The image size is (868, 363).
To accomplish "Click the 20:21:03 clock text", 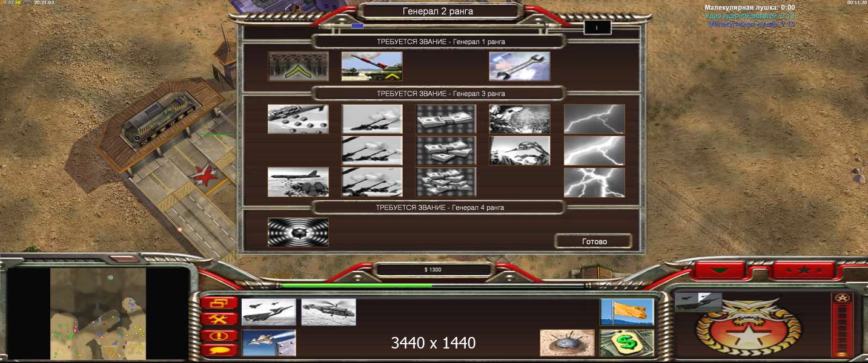I will (x=44, y=2).
